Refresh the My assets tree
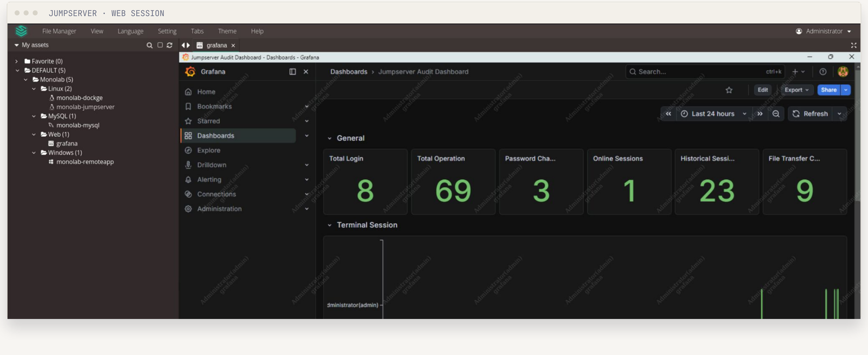This screenshot has height=355, width=868. (x=170, y=45)
